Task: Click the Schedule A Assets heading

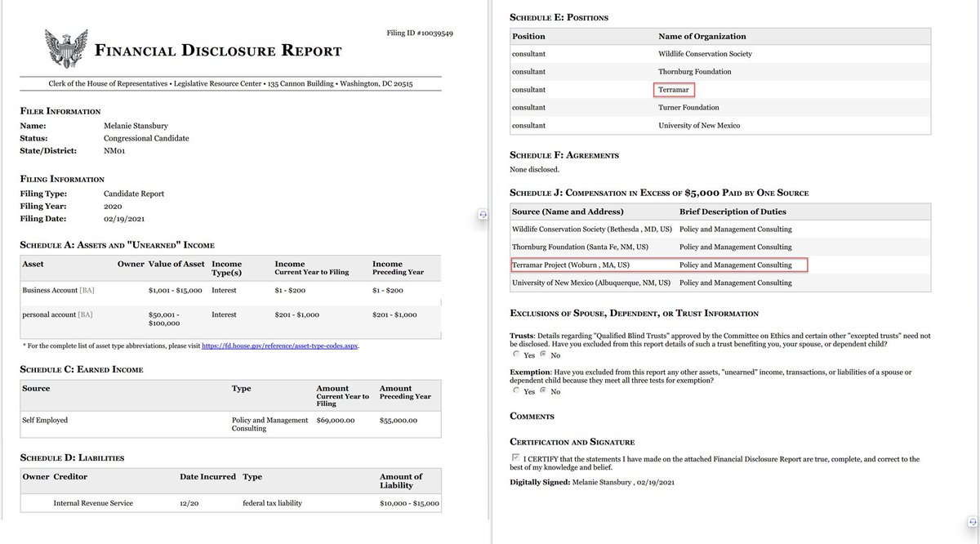Action: (x=118, y=245)
